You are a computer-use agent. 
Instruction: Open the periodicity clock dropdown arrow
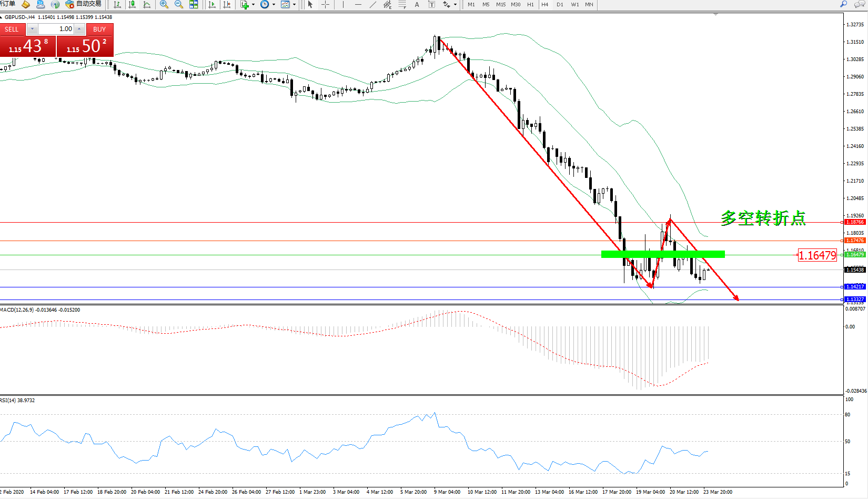click(274, 5)
